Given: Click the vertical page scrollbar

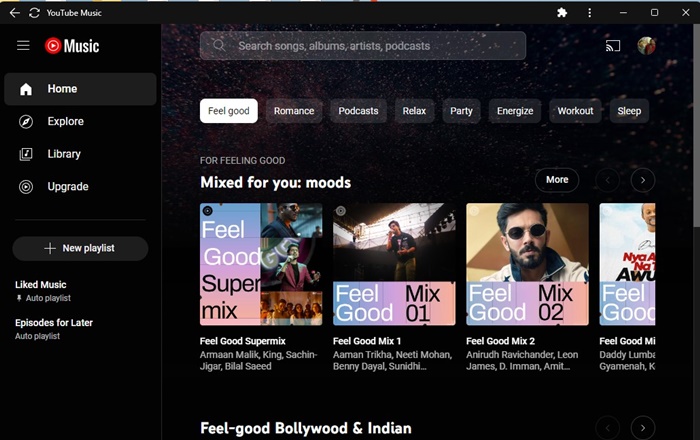Looking at the screenshot, I should coord(696,125).
